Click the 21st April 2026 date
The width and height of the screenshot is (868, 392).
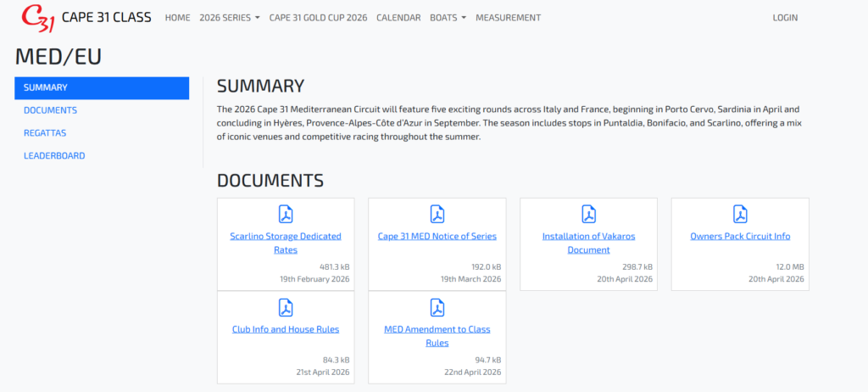(323, 372)
